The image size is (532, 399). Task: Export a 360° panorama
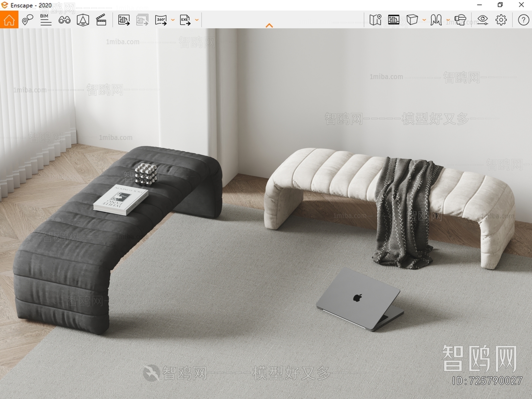[161, 20]
